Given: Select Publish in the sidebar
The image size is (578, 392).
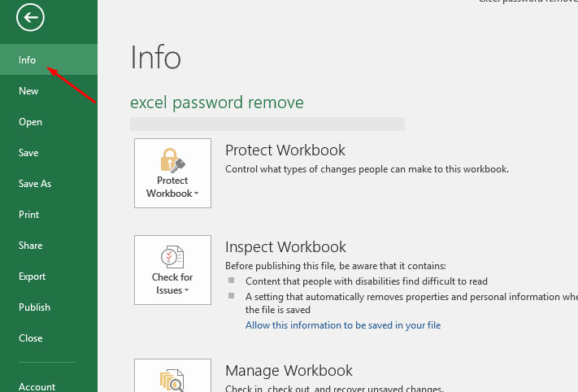Looking at the screenshot, I should (34, 307).
